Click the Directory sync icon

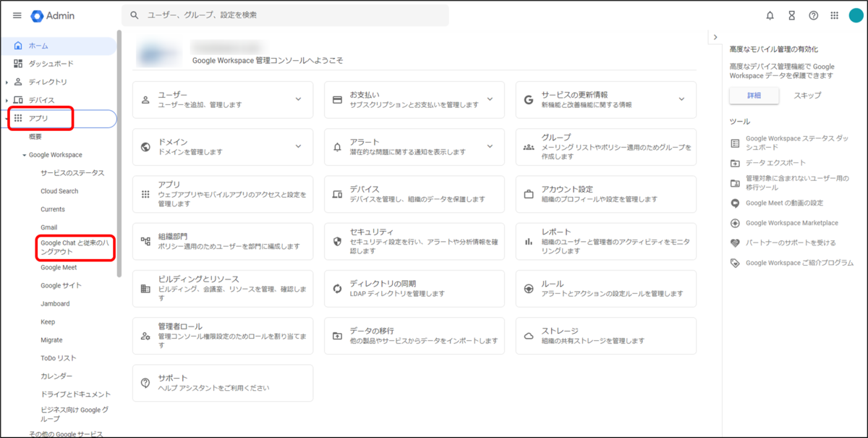click(x=337, y=289)
